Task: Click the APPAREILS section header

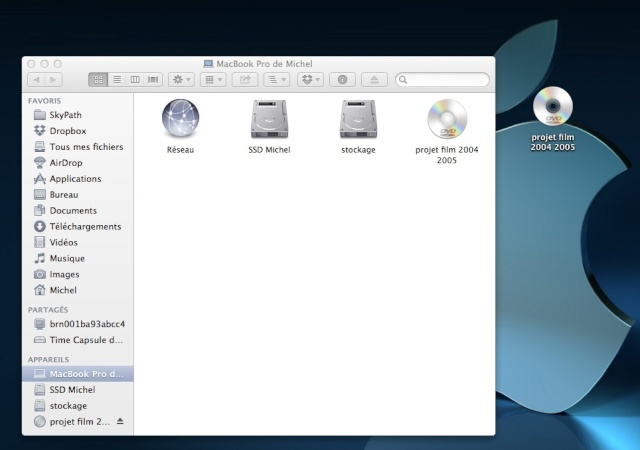Action: 49,360
